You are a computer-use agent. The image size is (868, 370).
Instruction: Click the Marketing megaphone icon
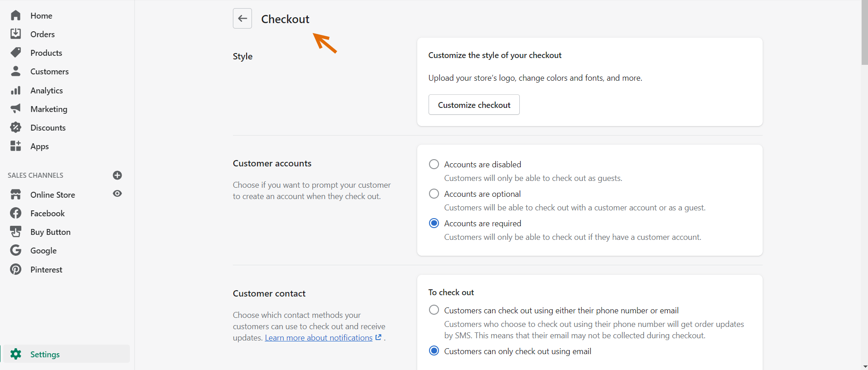click(16, 109)
